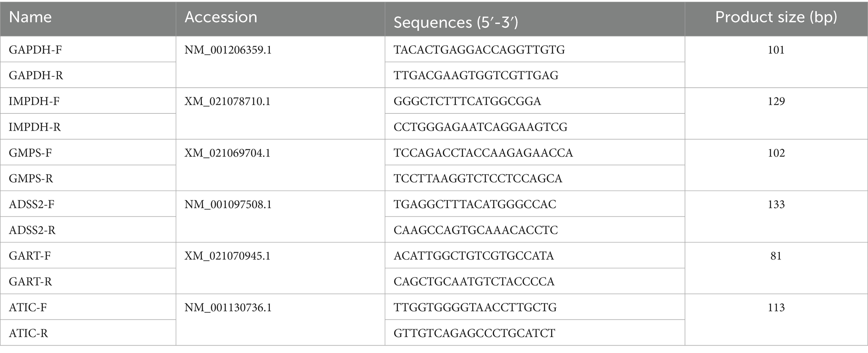Click the ATIC-F primer name
Screen dimensions: 868x353
coord(28,308)
